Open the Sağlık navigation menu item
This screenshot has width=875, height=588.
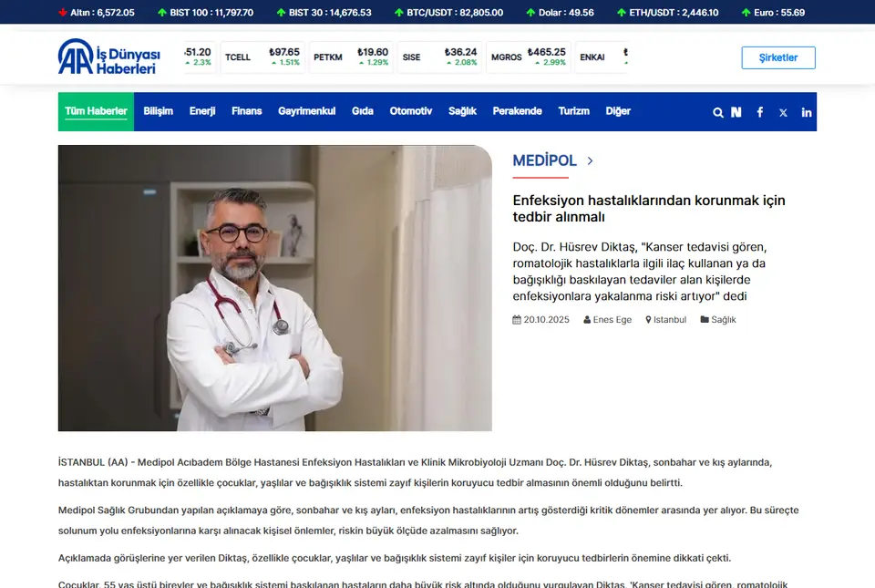click(463, 111)
